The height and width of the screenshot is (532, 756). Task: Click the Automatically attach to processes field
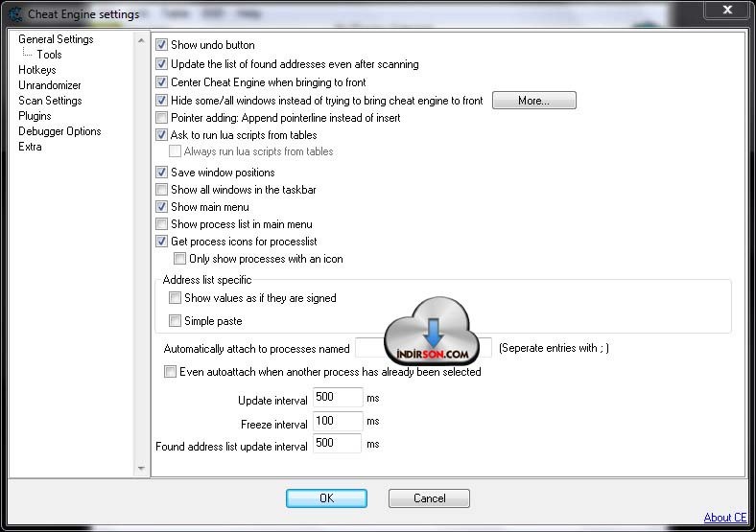[423, 348]
